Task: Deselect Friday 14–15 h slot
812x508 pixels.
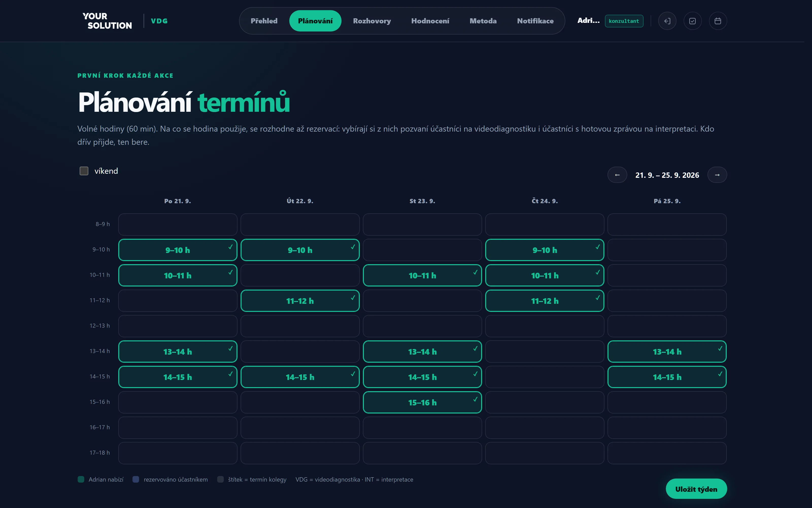Action: [x=667, y=377]
